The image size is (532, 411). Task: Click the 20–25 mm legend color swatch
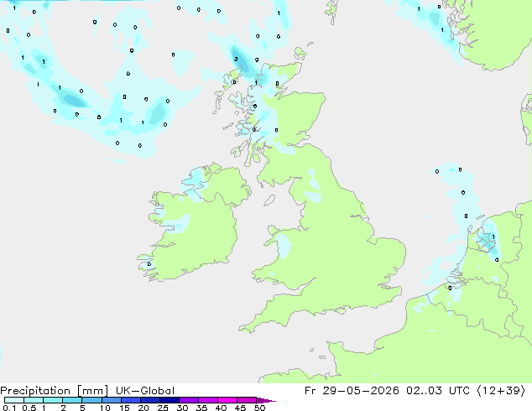pos(150,400)
